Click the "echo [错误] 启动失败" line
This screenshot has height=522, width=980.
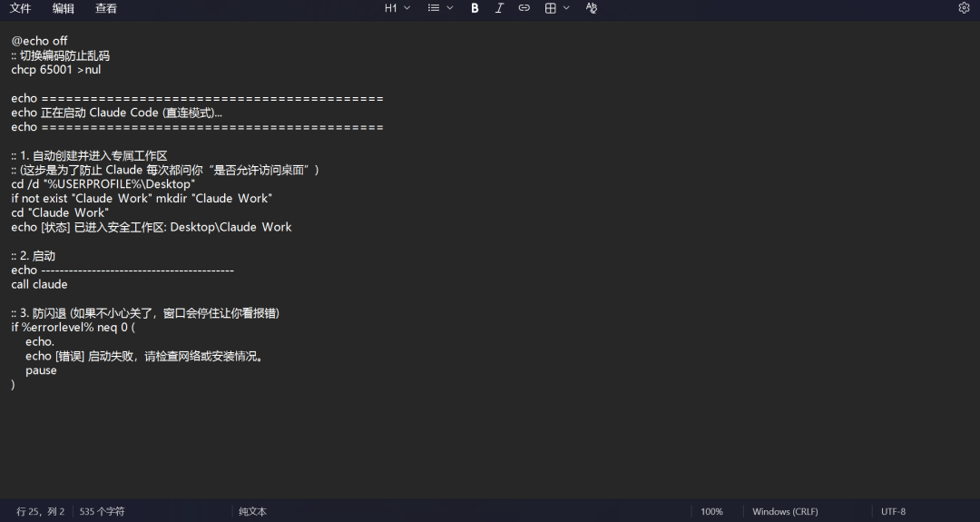144,356
